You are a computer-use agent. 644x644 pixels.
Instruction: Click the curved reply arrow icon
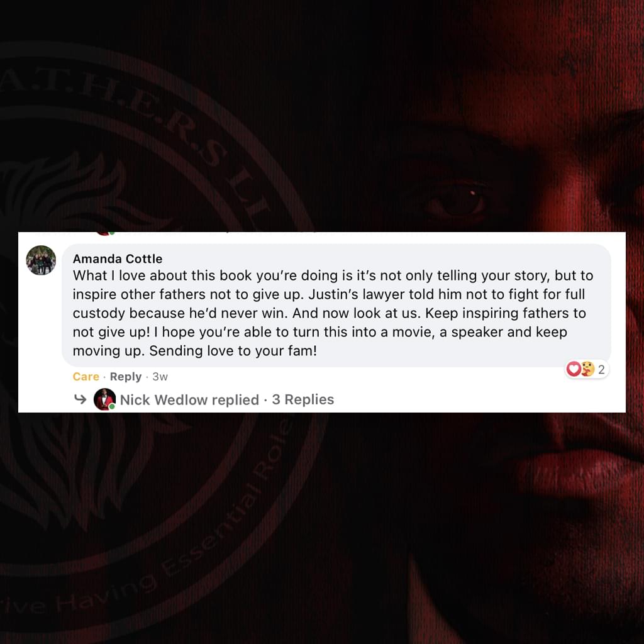tap(80, 399)
